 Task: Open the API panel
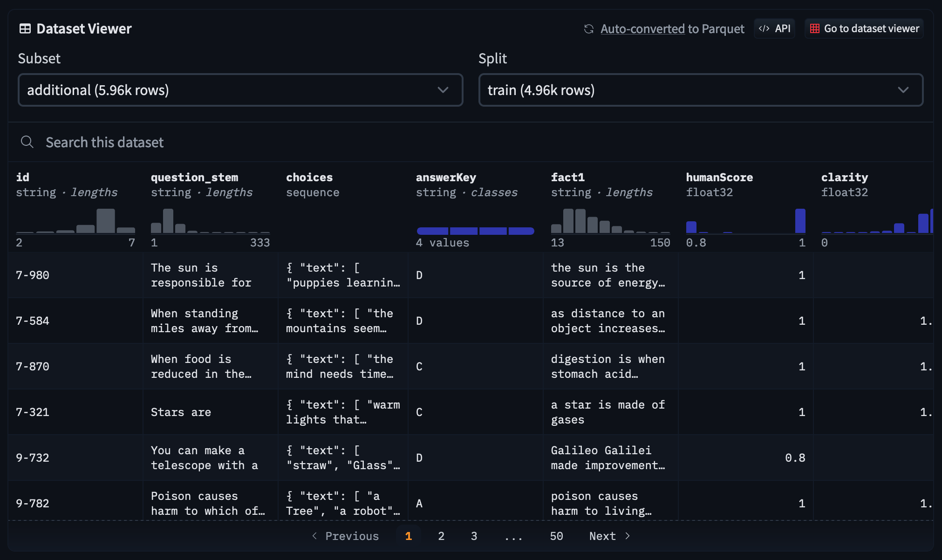tap(774, 28)
